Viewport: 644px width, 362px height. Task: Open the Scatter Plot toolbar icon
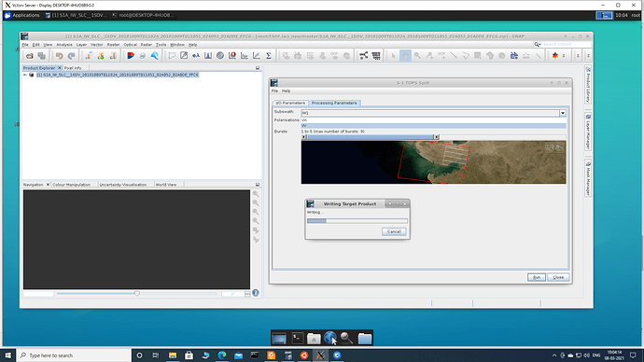tap(257, 56)
